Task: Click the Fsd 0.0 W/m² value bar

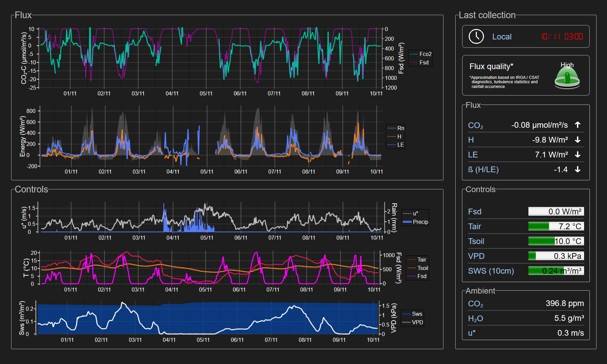Action: (556, 211)
